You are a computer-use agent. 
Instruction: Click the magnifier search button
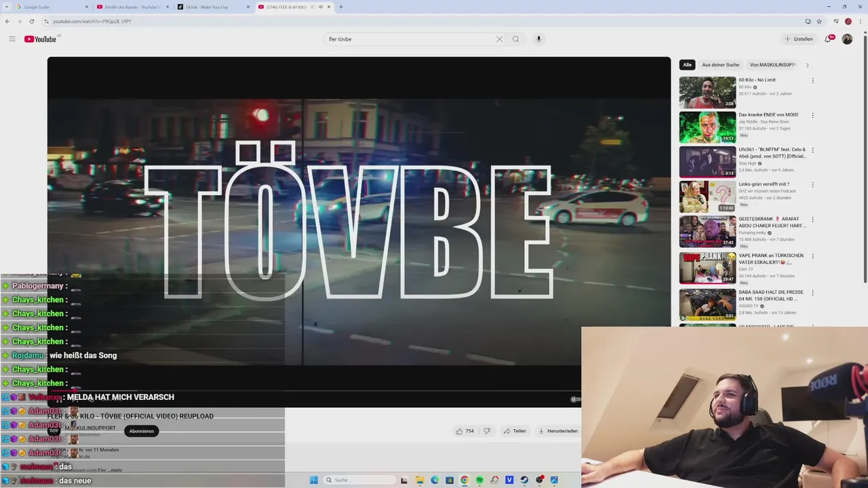[515, 39]
